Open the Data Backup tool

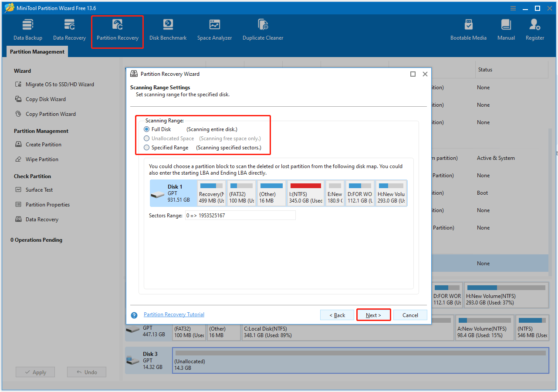(x=28, y=30)
